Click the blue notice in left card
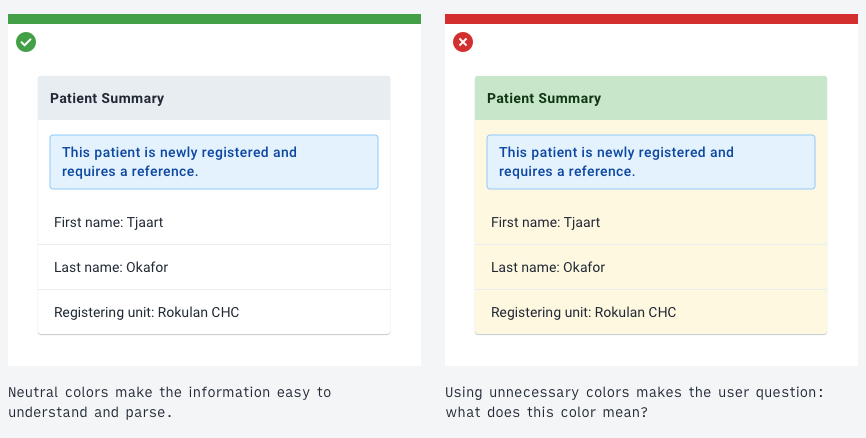 pos(213,162)
